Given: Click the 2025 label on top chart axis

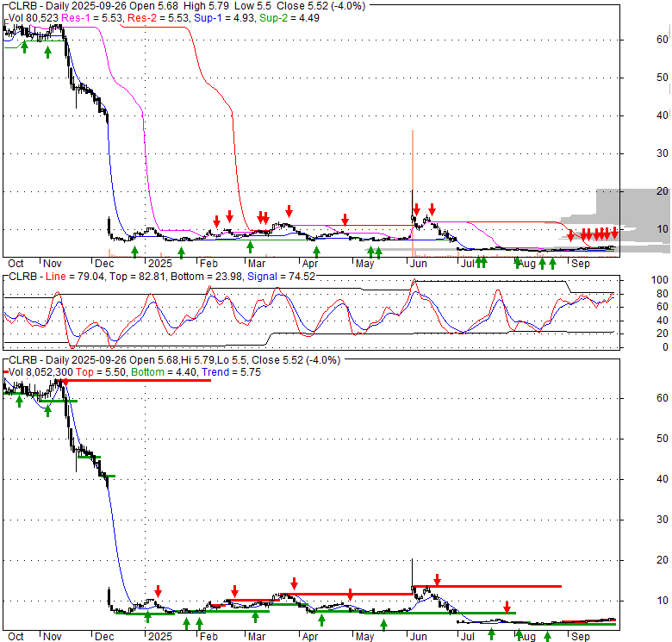Looking at the screenshot, I should 160,264.
